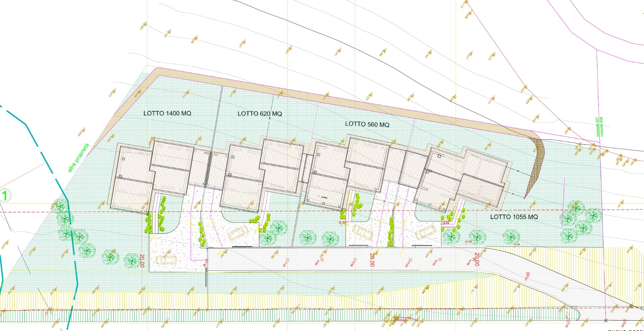644x331 pixels.
Task: Click the green 'altra proprietà' text
Action: tap(78, 158)
